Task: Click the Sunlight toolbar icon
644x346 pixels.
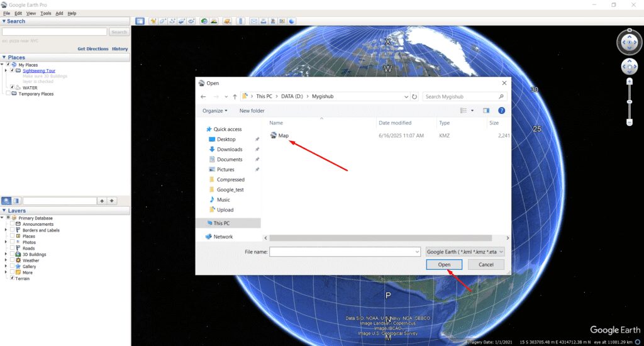Action: (x=214, y=21)
